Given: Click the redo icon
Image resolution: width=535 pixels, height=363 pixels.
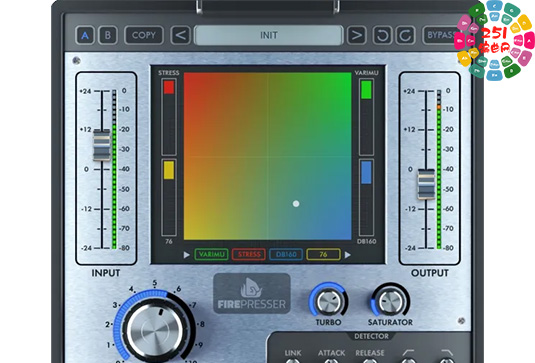Looking at the screenshot, I should click(405, 35).
